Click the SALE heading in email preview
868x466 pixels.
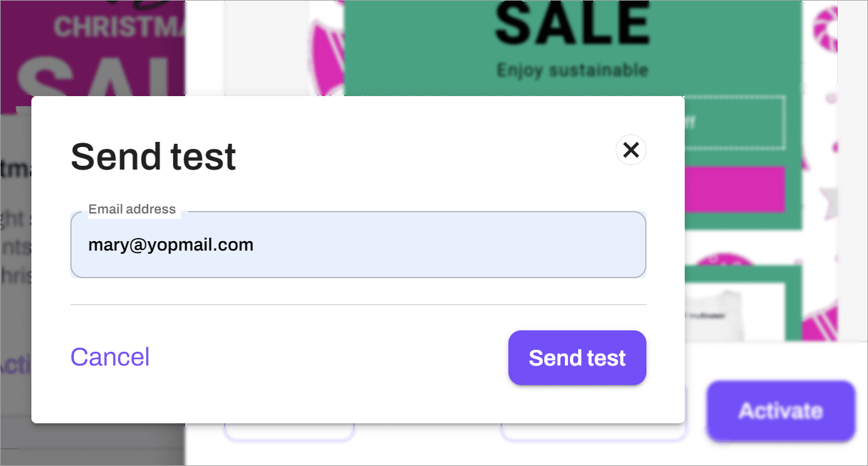(572, 23)
